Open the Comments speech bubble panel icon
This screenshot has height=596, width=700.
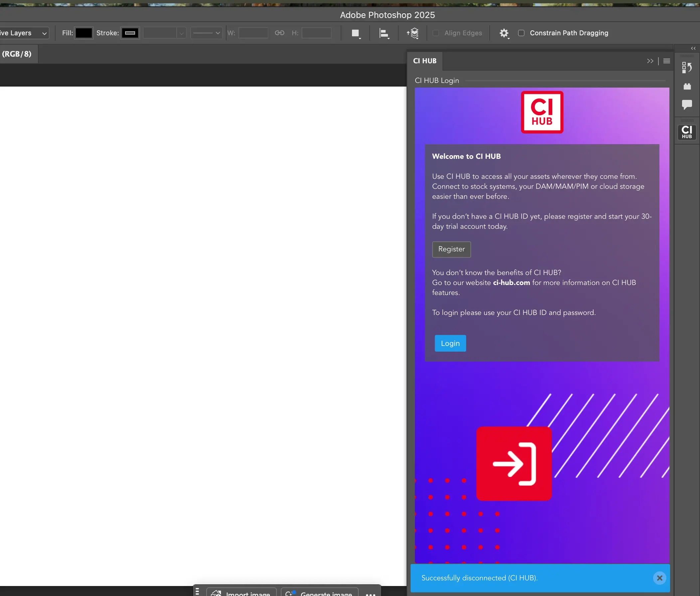687,105
